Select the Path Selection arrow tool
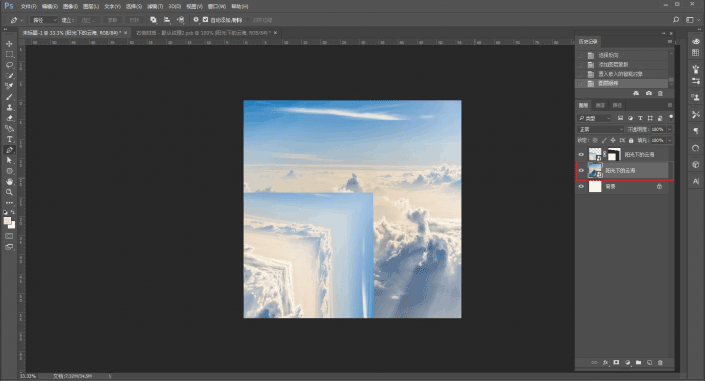 pyautogui.click(x=9, y=160)
